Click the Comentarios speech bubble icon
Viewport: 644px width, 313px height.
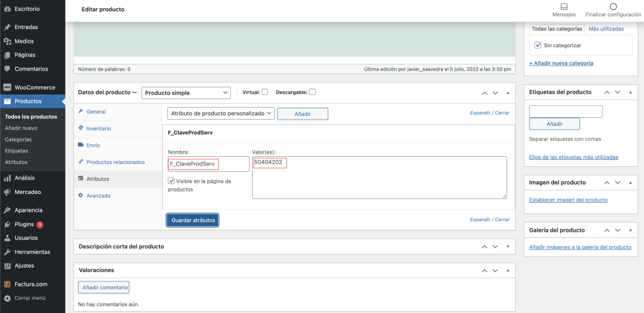pos(7,69)
